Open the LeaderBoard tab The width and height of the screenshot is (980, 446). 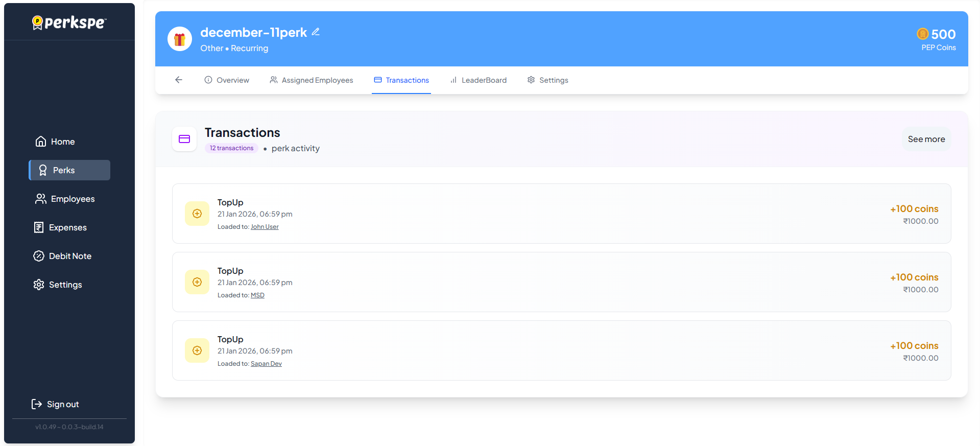click(x=478, y=80)
